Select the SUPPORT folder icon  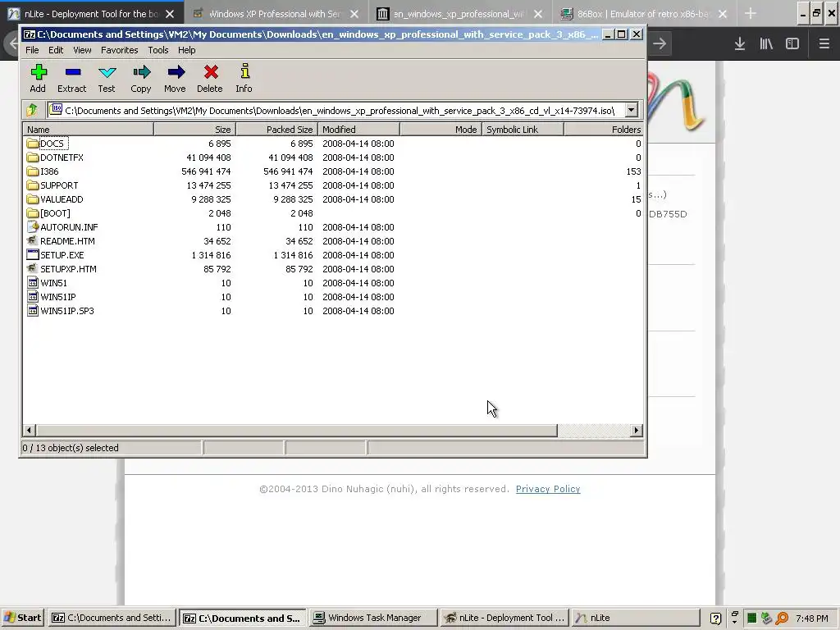click(33, 185)
